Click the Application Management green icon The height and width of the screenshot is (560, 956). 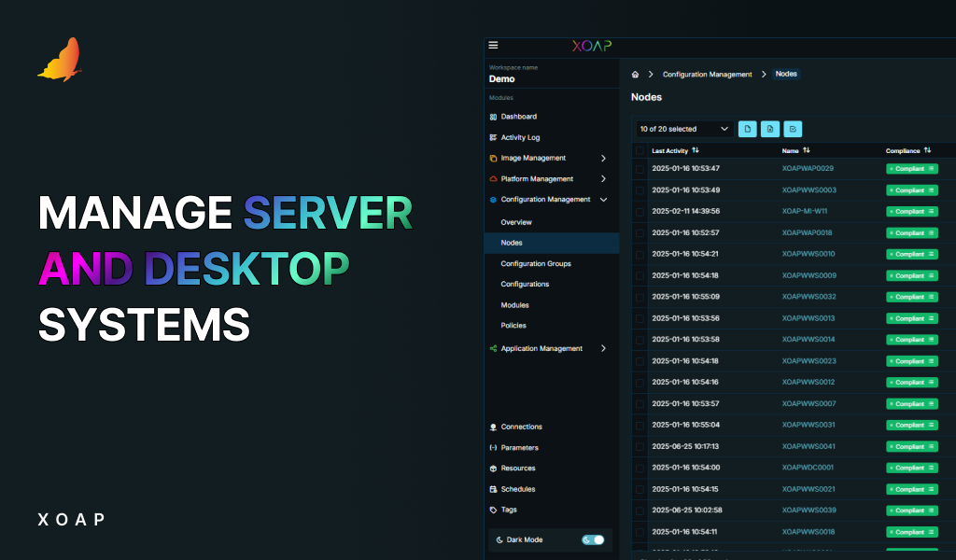(493, 348)
